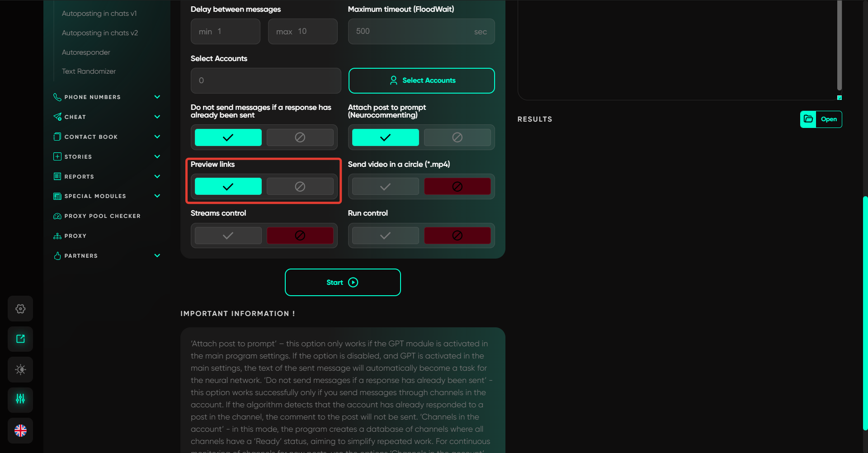Open the Text Randomizer menu item
This screenshot has height=453, width=868.
tap(89, 71)
